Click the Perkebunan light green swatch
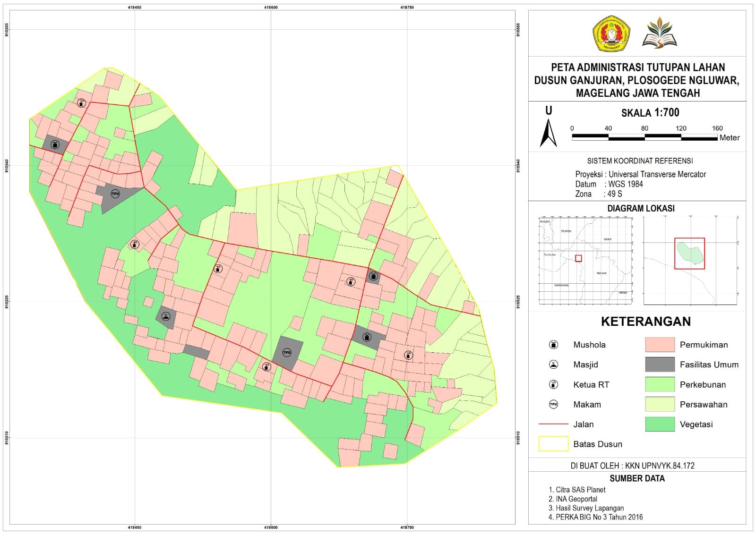 pos(660,384)
